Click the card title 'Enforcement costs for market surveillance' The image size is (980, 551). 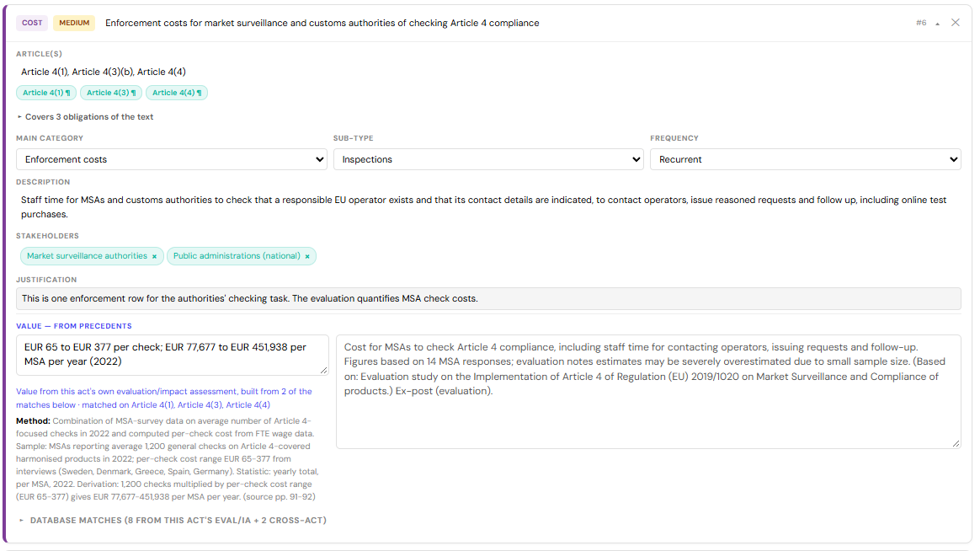322,23
